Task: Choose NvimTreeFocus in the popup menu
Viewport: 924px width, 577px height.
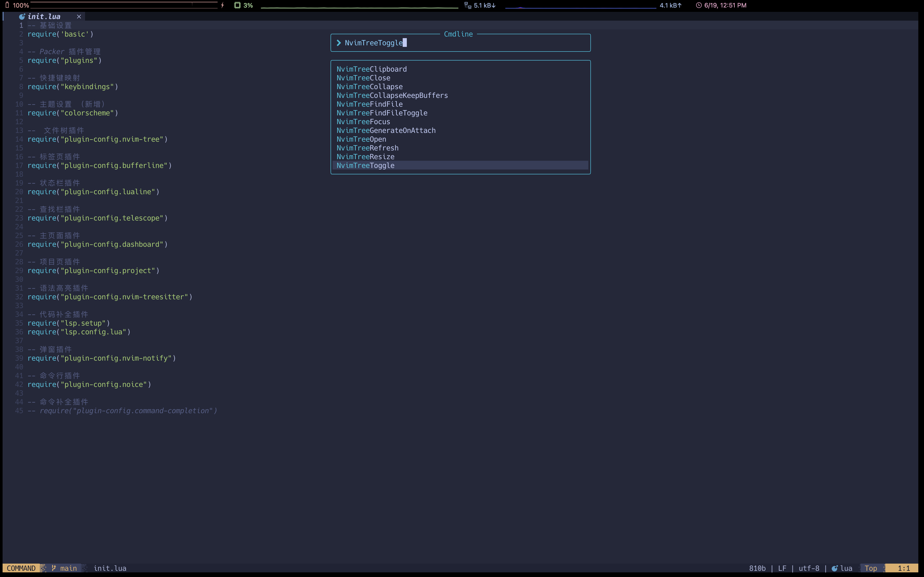Action: point(363,121)
